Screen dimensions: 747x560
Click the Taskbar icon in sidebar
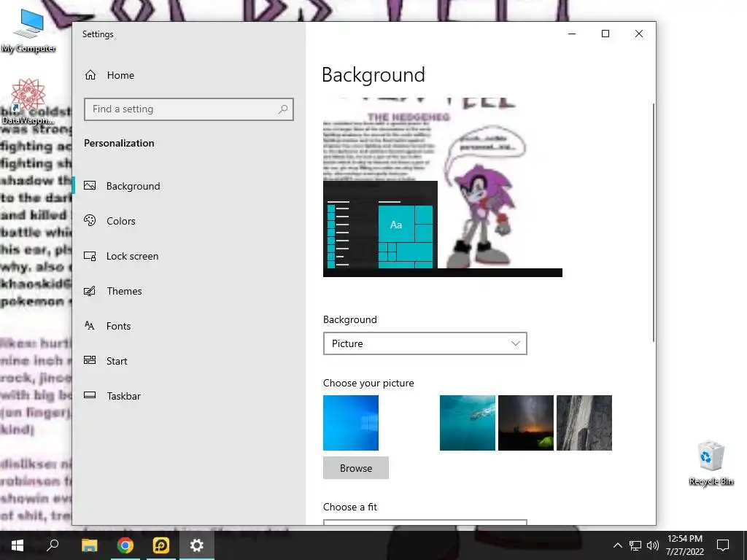tap(90, 395)
